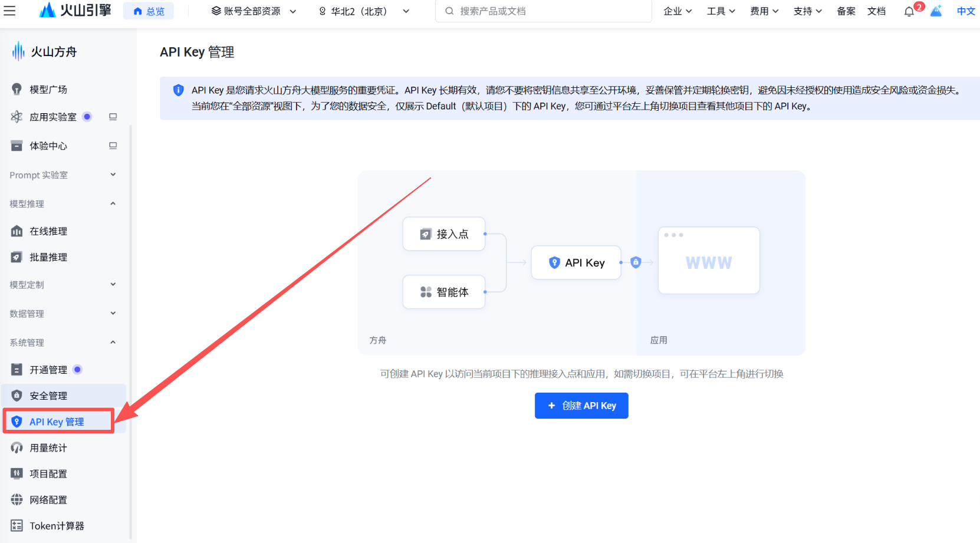Open 用量统计 statistics page
The height and width of the screenshot is (543, 980).
(x=48, y=447)
